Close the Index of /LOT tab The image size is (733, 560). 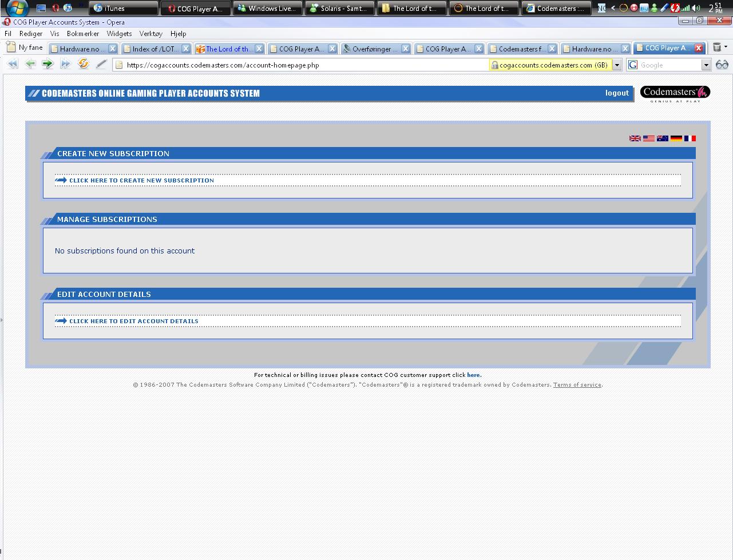[185, 49]
